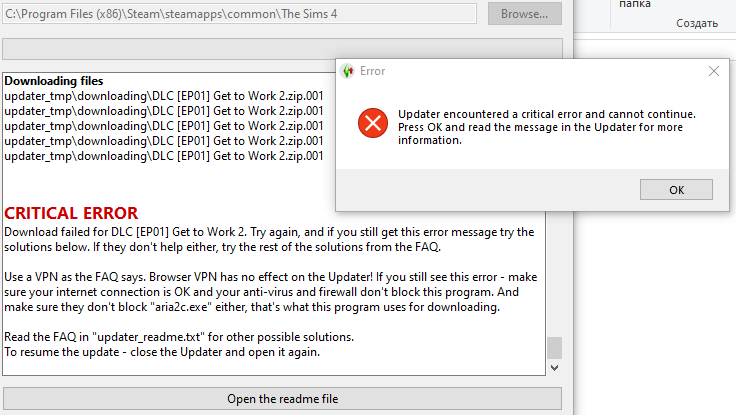Viewport: 736px width, 415px height.
Task: Click the updater_readme.txt FAQ line
Action: coord(179,337)
